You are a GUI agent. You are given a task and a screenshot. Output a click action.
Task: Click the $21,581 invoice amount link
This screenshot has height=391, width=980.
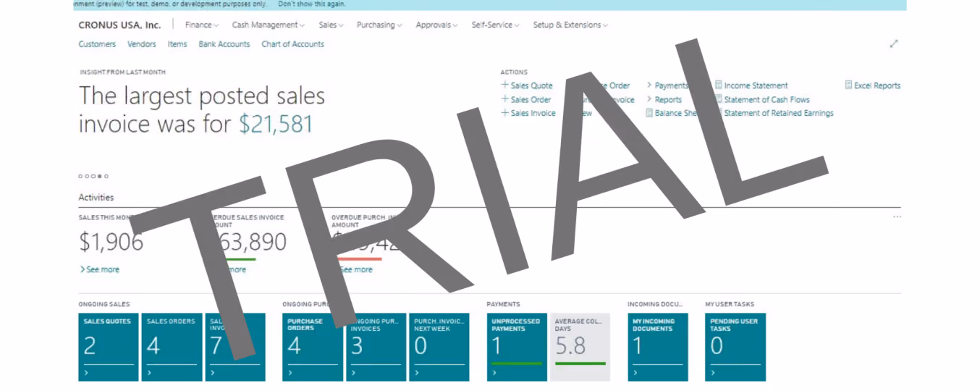coord(276,124)
